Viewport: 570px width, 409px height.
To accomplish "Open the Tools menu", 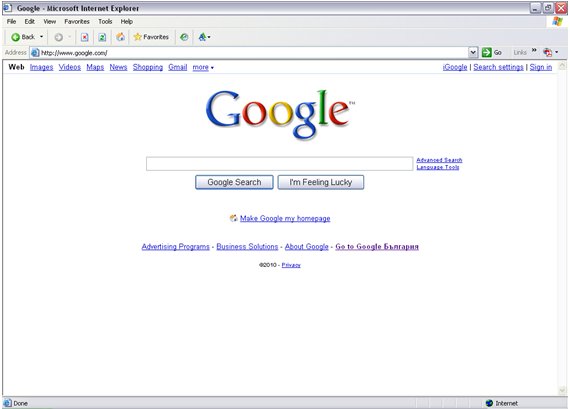I will (x=105, y=21).
